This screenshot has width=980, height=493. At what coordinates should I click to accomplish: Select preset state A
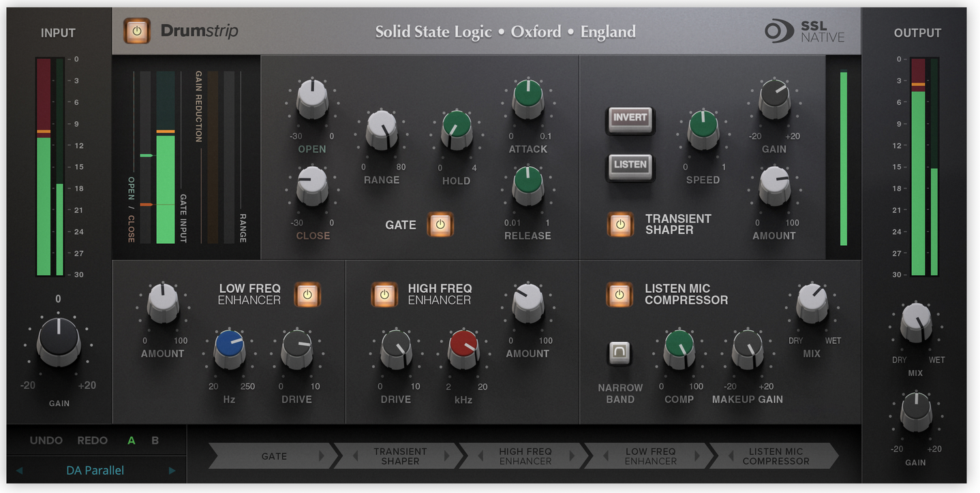click(x=131, y=440)
